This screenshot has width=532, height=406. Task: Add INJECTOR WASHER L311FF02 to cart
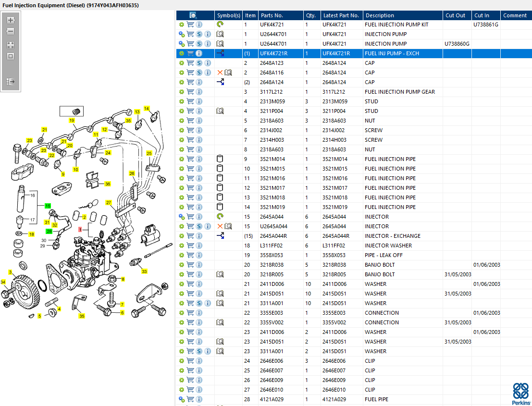tap(190, 245)
